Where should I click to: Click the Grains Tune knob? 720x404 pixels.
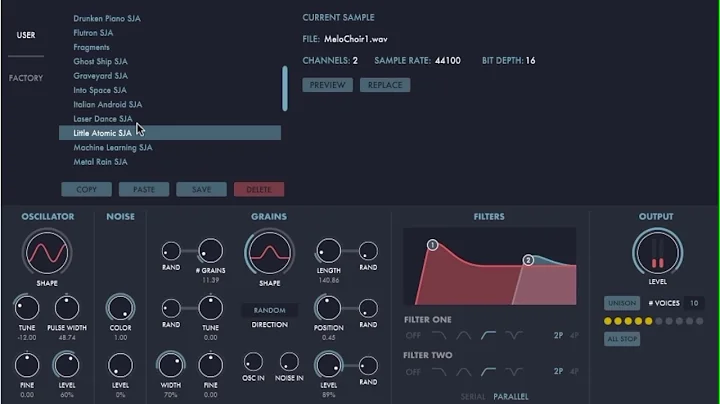point(210,308)
